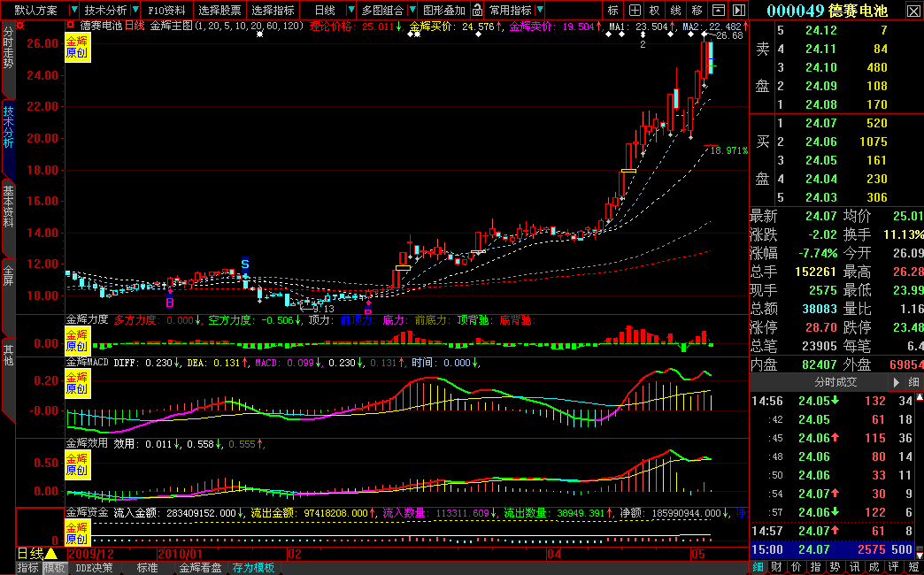Click the 技术分析 toolbar button

coord(105,10)
